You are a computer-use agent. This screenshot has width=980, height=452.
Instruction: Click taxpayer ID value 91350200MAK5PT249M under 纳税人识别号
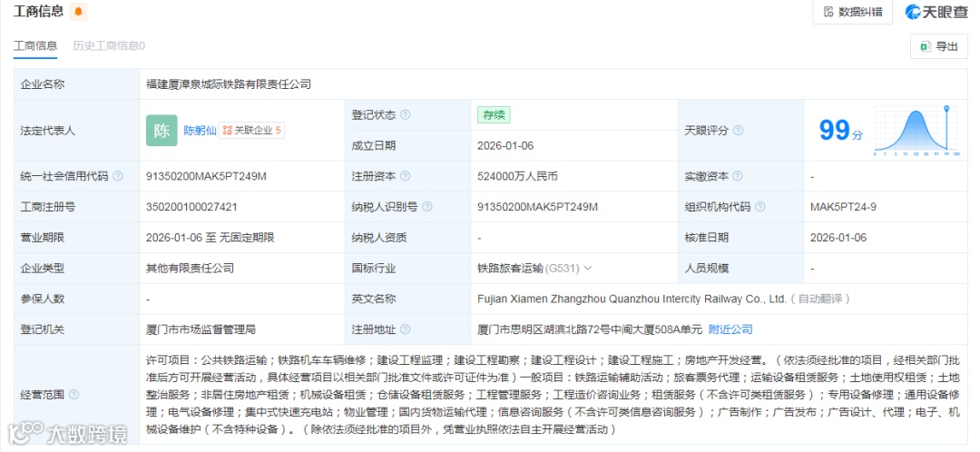tap(537, 207)
